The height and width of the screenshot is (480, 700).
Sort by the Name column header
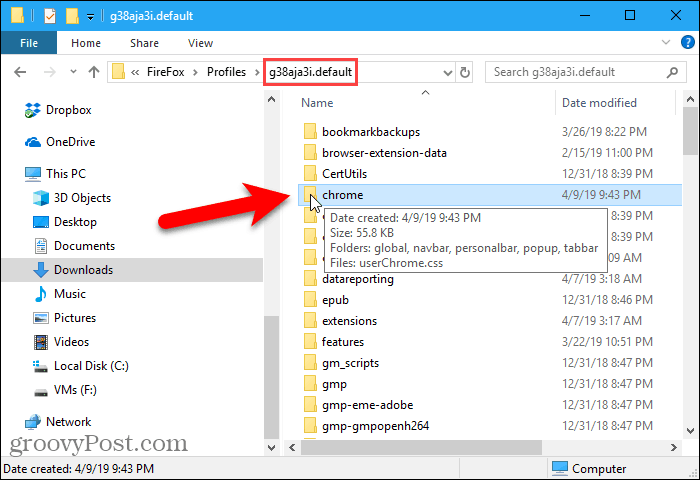[x=317, y=103]
